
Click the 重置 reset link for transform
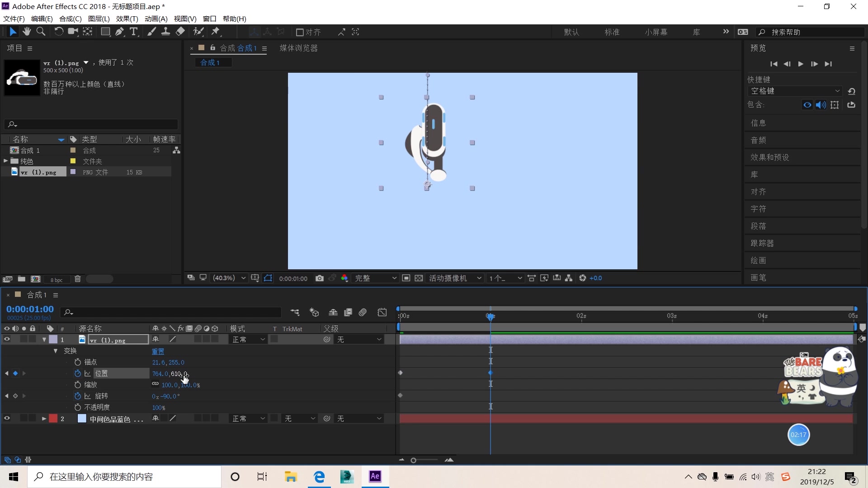click(158, 351)
